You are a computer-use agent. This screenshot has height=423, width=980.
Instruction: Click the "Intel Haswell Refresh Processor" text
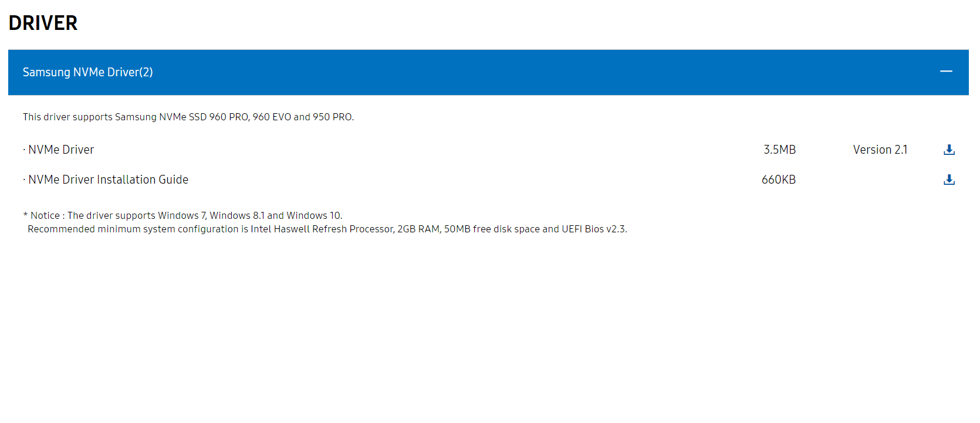[x=322, y=229]
